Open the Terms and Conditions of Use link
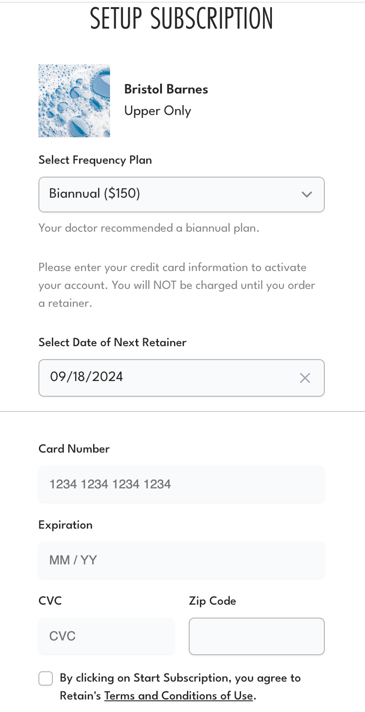The height and width of the screenshot is (712, 365). pos(178,696)
